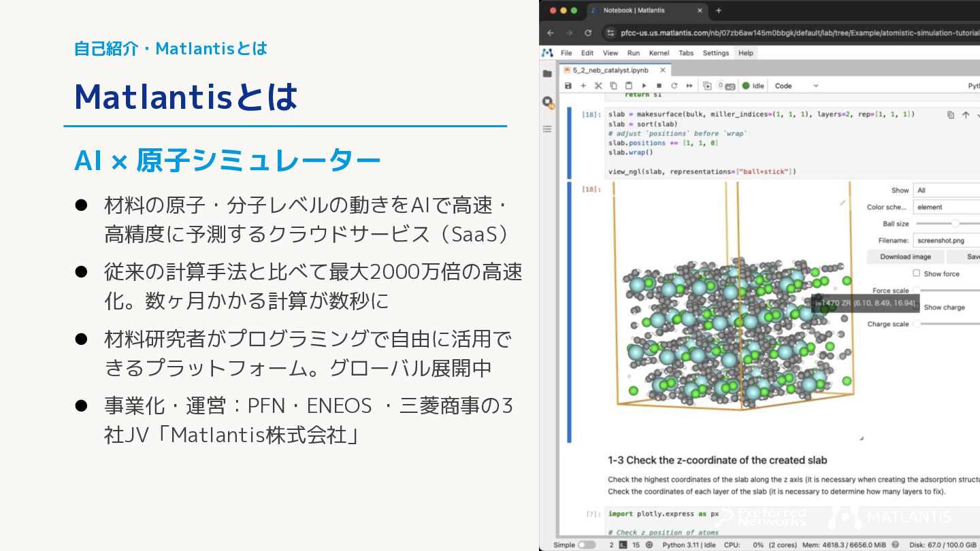Viewport: 980px width, 551px height.
Task: Click the kernel chip icon in status bar
Action: tap(649, 545)
